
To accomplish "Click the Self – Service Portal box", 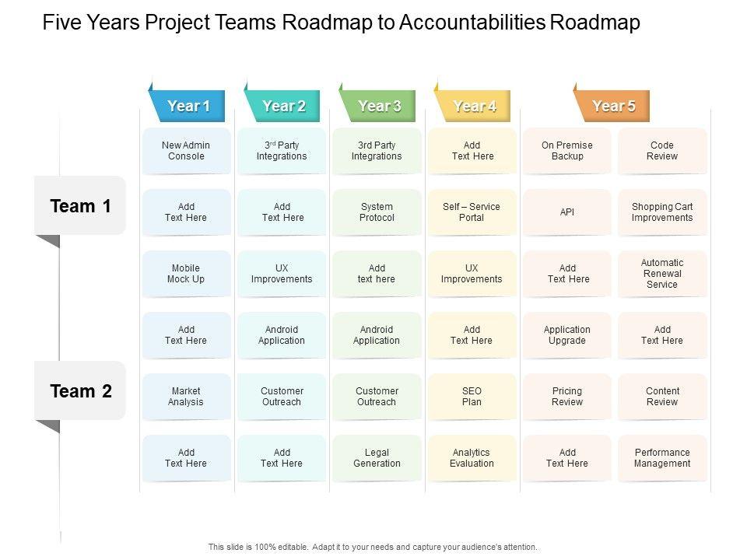I will [472, 212].
